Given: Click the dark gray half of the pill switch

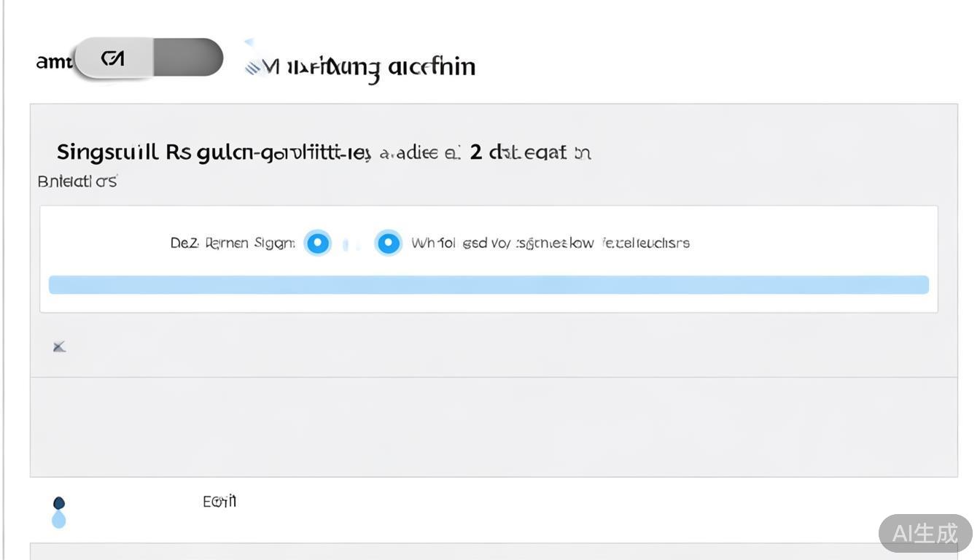Looking at the screenshot, I should (x=187, y=58).
